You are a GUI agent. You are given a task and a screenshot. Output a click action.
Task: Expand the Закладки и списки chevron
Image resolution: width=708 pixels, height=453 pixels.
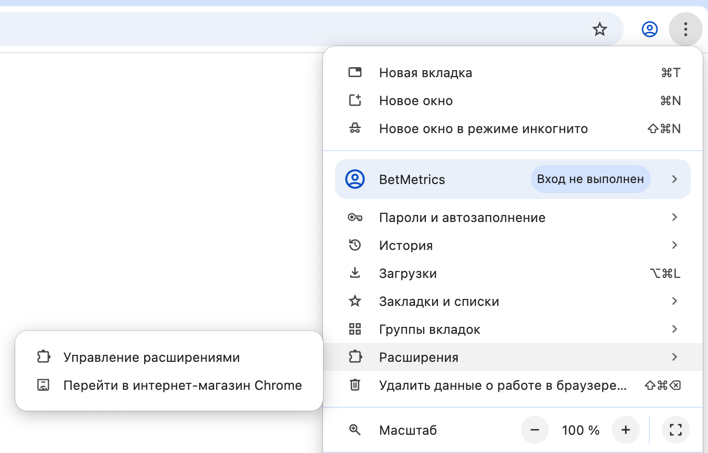pos(675,301)
